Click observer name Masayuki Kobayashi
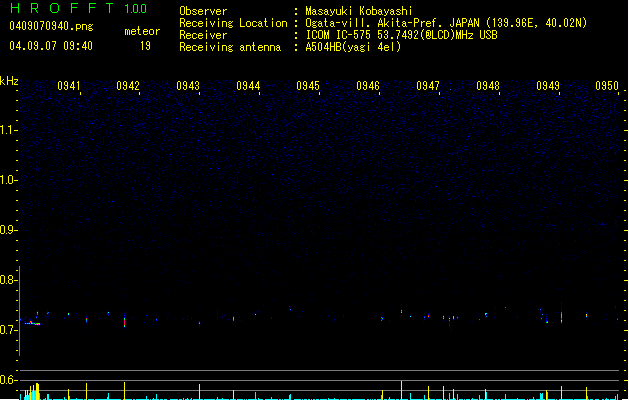Image resolution: width=629 pixels, height=400 pixels. tap(359, 11)
